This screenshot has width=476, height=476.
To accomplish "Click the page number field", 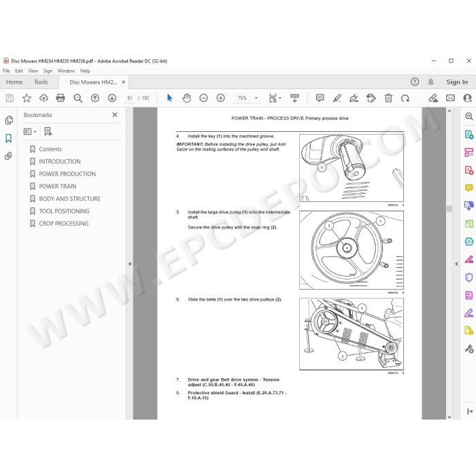I will [x=130, y=98].
